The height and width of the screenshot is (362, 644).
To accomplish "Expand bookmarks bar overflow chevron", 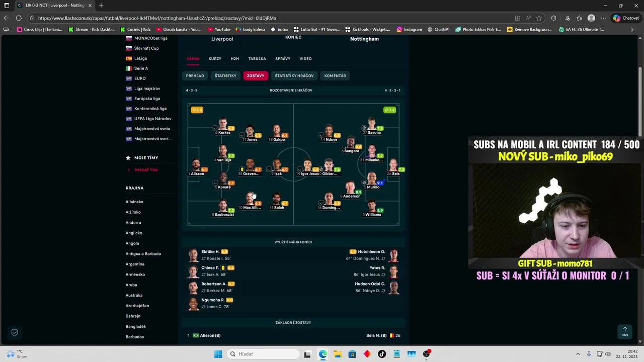I will point(632,30).
